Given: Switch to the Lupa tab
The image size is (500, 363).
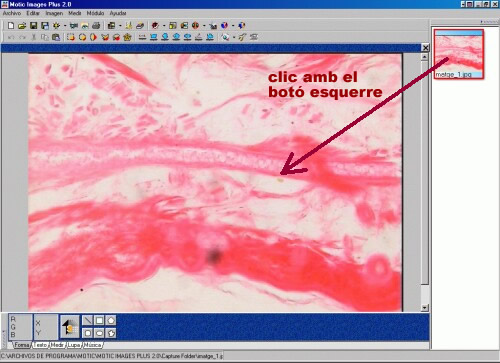Looking at the screenshot, I should [x=74, y=345].
